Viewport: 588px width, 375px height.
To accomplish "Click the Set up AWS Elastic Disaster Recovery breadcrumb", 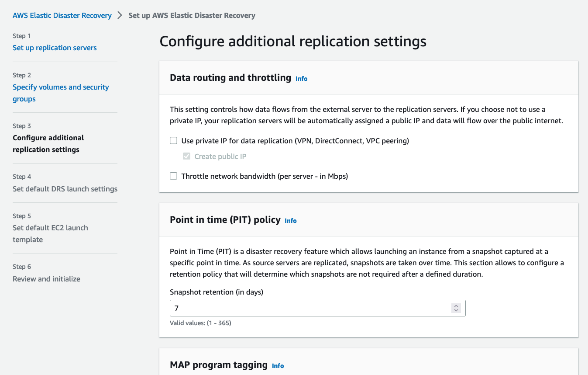I will [192, 15].
